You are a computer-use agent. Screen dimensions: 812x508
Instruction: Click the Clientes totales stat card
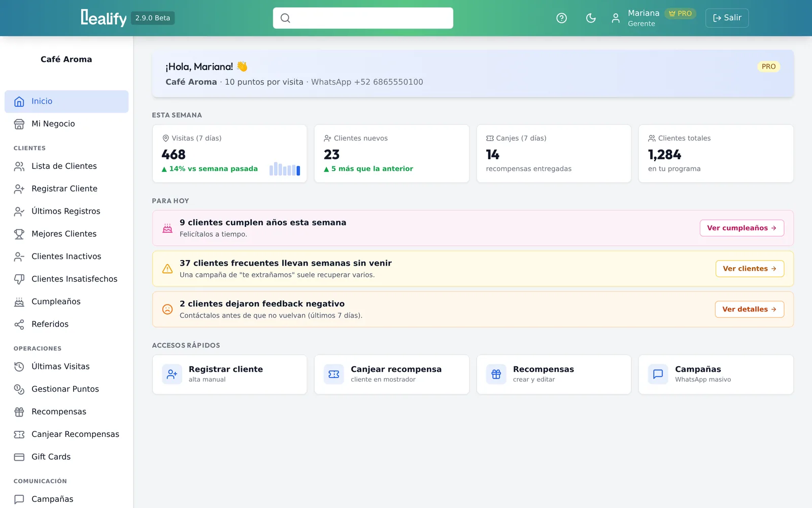(x=716, y=153)
